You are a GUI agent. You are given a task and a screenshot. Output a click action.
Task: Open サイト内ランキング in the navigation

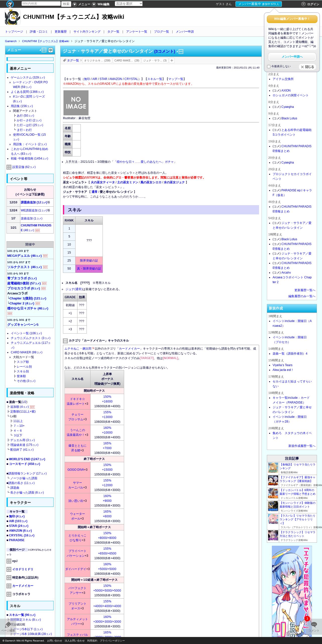point(87,32)
